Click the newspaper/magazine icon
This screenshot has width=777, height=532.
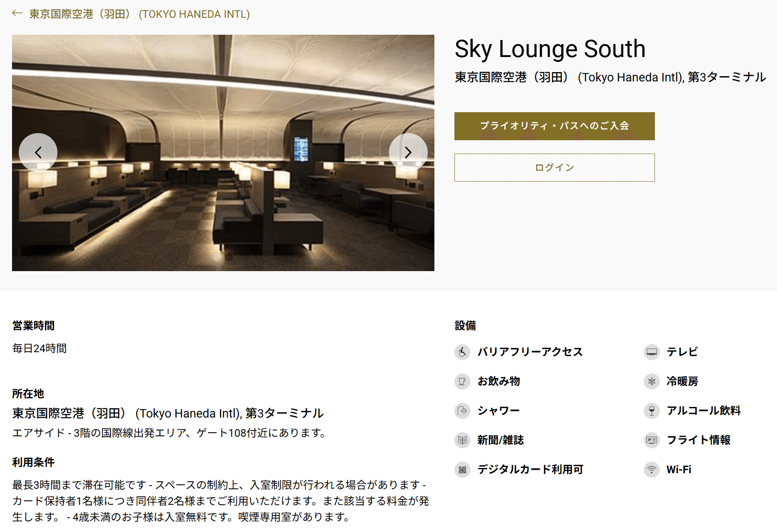pos(462,440)
